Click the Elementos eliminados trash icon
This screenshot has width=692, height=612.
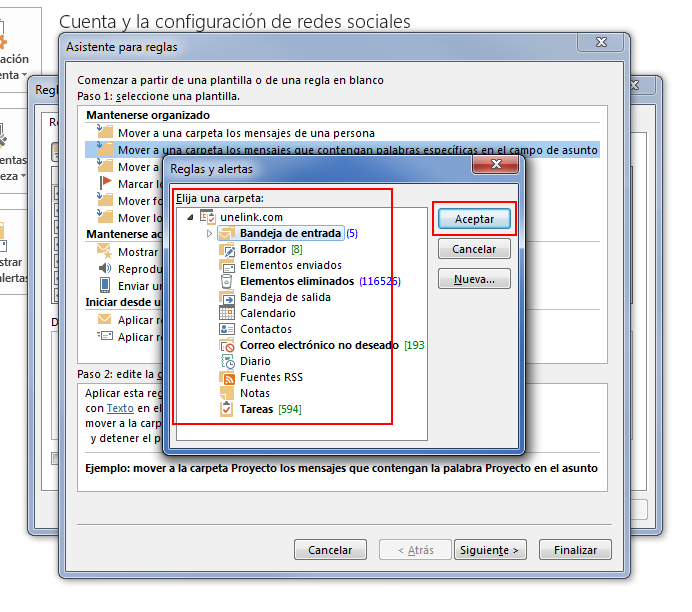pos(226,281)
